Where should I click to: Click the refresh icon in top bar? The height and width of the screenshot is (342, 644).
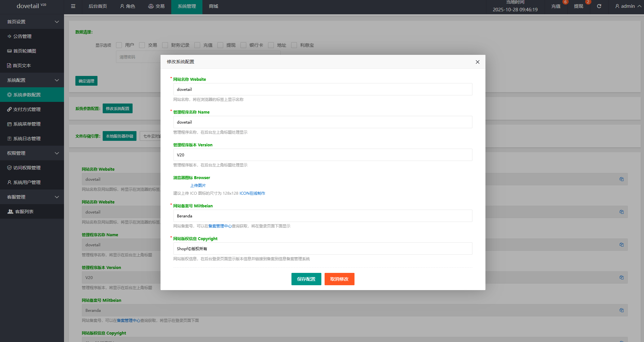(599, 6)
